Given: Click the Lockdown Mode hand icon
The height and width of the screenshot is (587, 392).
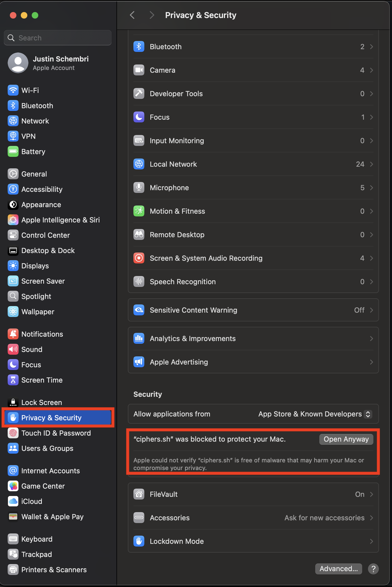Looking at the screenshot, I should pos(139,541).
